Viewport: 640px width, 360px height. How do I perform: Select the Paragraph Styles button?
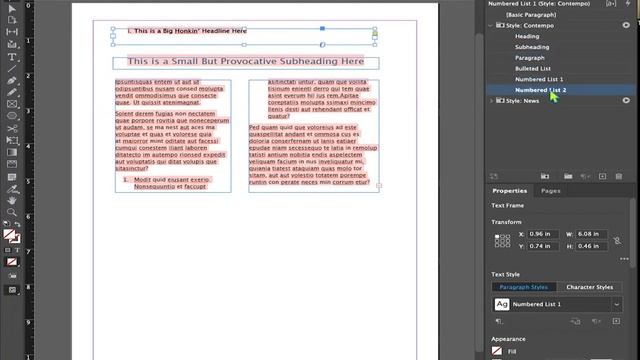(524, 287)
